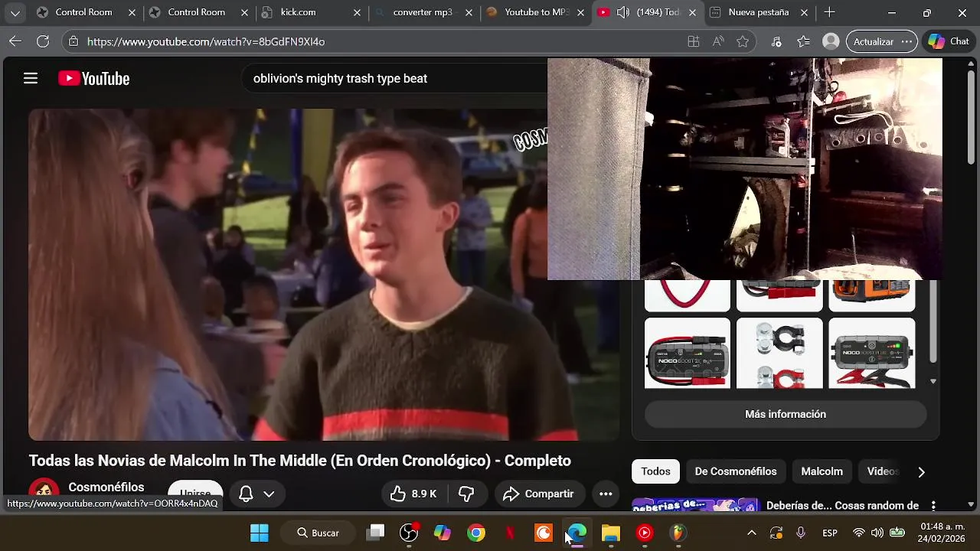Select the Malcolm filter chip

[822, 471]
